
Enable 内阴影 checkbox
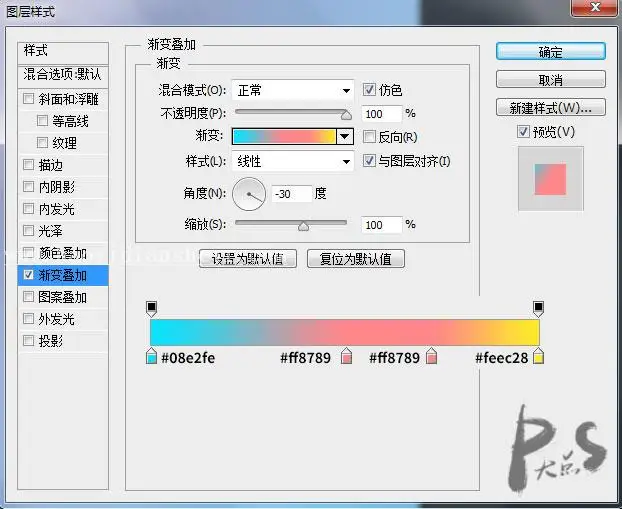coord(29,186)
